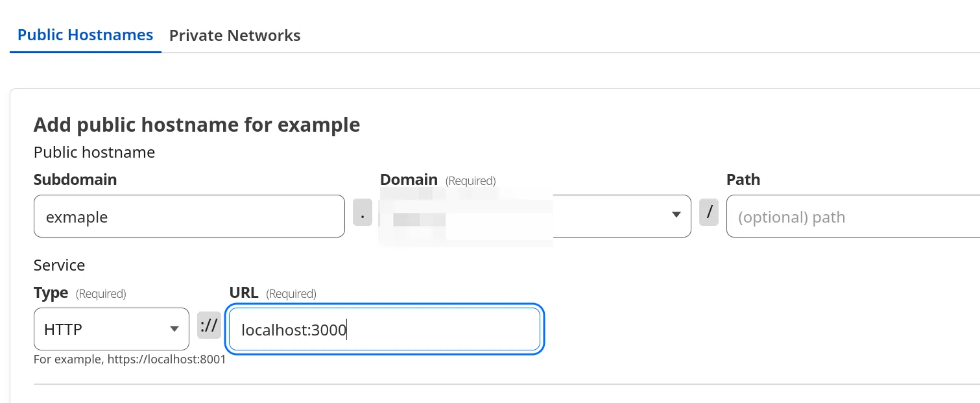Click the dot separator after Subdomain
The width and height of the screenshot is (980, 403).
363,212
